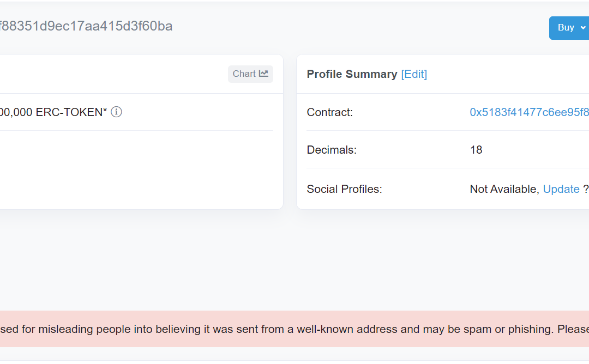The image size is (589, 364).
Task: Click the blue Buy button label
Action: tap(566, 28)
